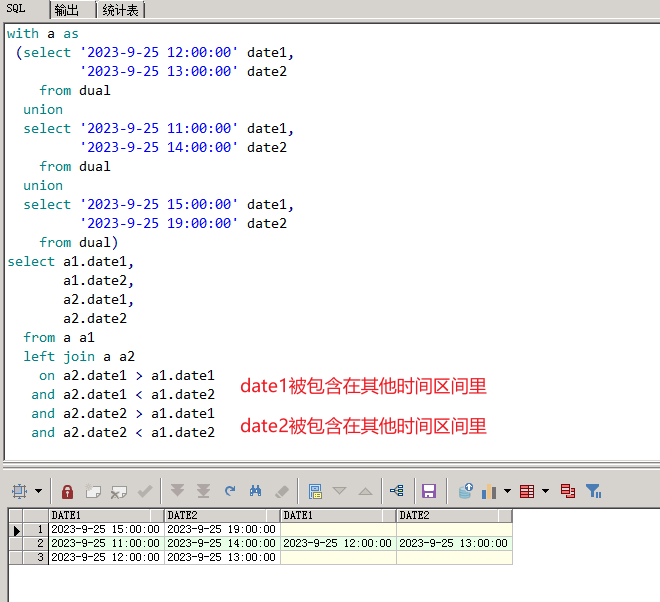This screenshot has width=660, height=602.
Task: Click row 2's 2023-9-25 12:00:00 cell
Action: (338, 543)
